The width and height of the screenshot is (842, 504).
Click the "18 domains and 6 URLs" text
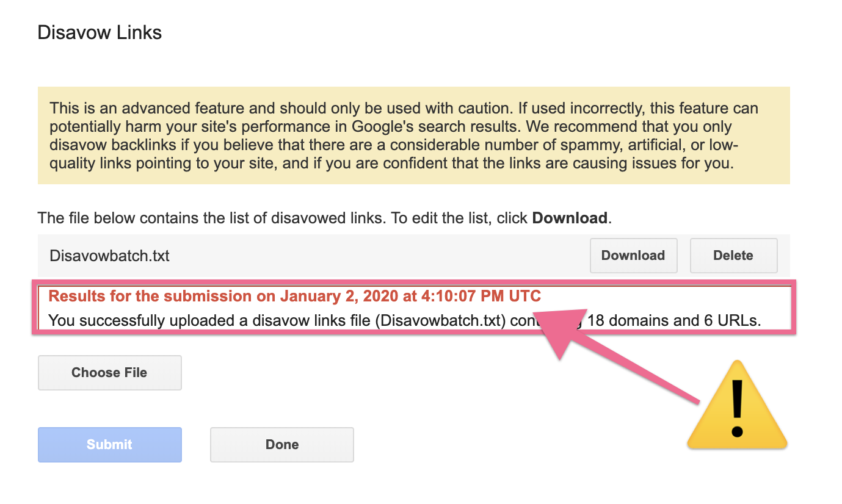pyautogui.click(x=673, y=320)
